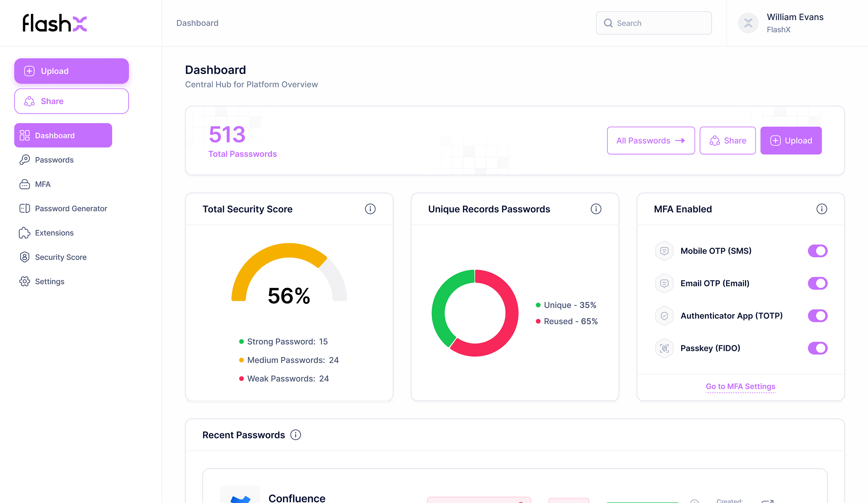Click the William Evans profile name
Screen dimensions: 868x503
(795, 17)
